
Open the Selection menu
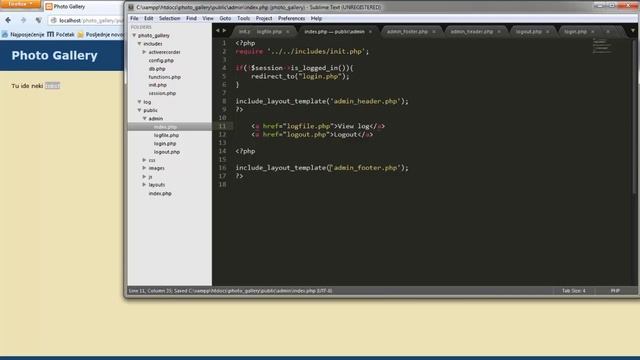[x=169, y=18]
